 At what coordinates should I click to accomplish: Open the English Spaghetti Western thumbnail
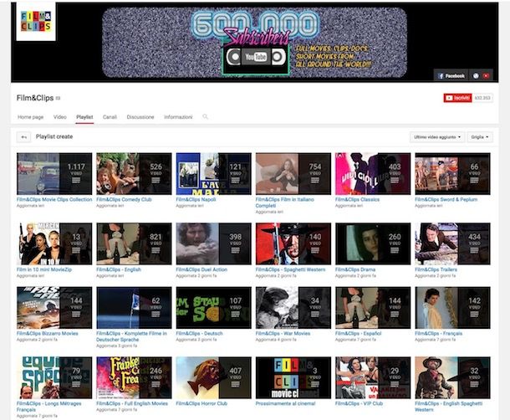pos(453,377)
